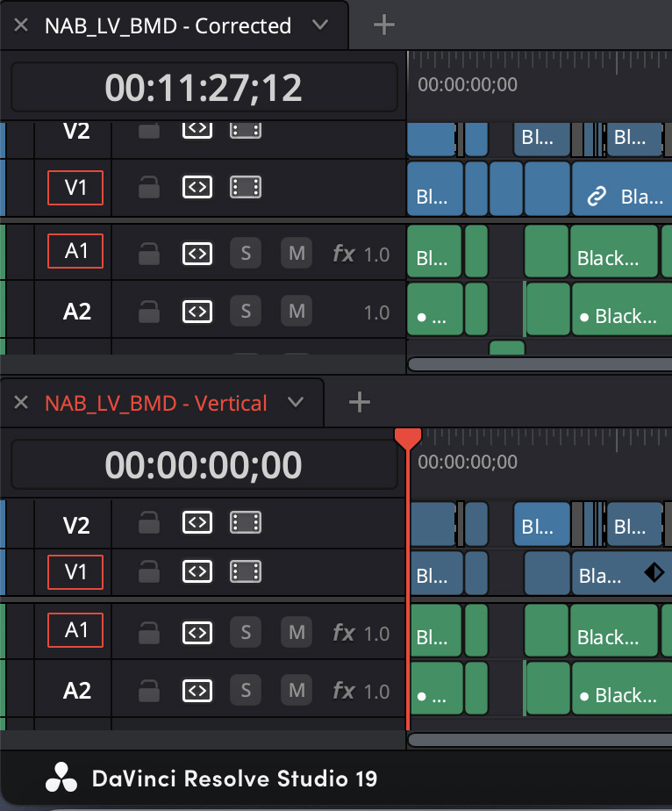Select V2 track header in Vertical timeline
The width and height of the screenshot is (672, 811).
pos(76,525)
